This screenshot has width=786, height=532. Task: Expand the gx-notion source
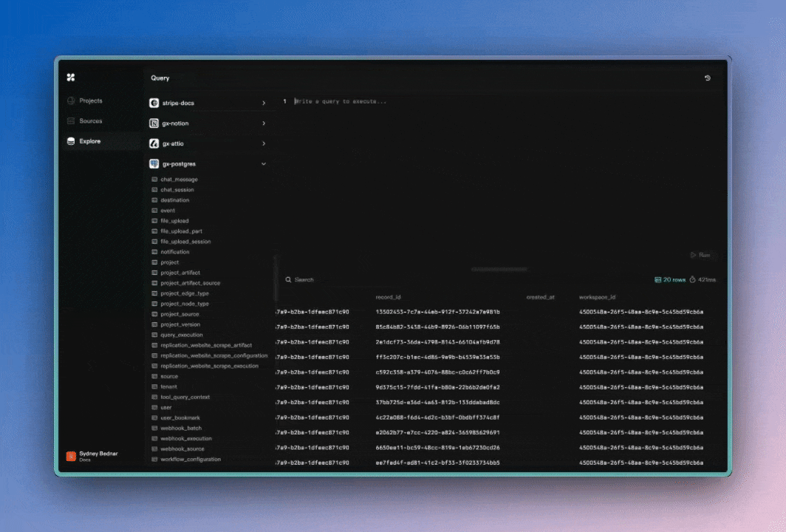tap(264, 123)
